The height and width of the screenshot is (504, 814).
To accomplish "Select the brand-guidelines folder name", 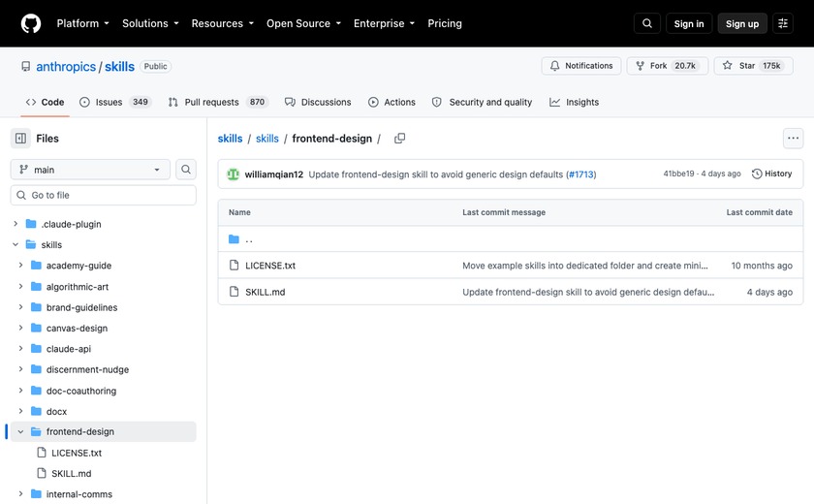I will pos(81,307).
